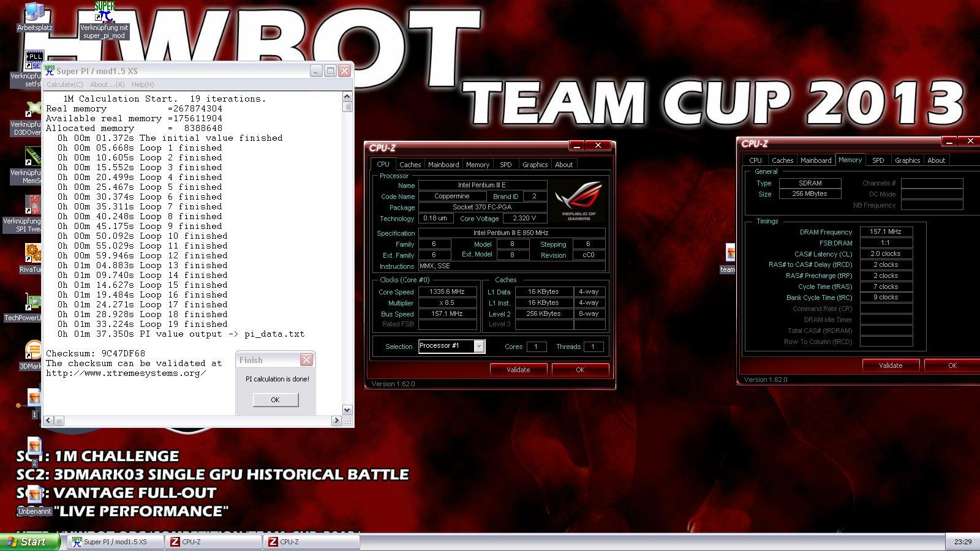Image resolution: width=980 pixels, height=551 pixels.
Task: Switch to Memory tab in left CPU-Z
Action: point(478,165)
